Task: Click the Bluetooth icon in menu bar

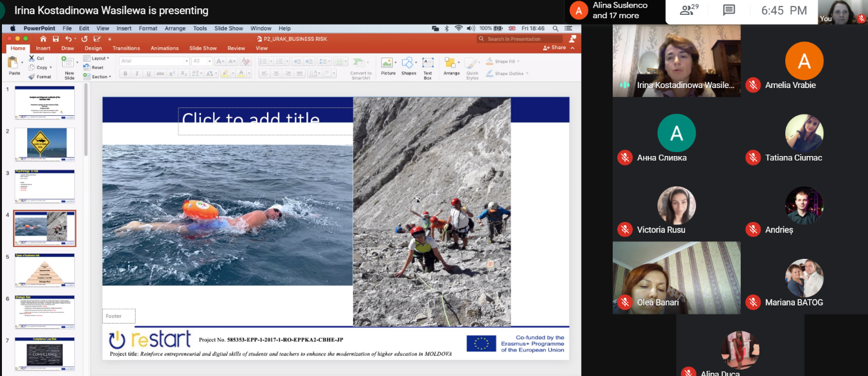Action: click(447, 28)
